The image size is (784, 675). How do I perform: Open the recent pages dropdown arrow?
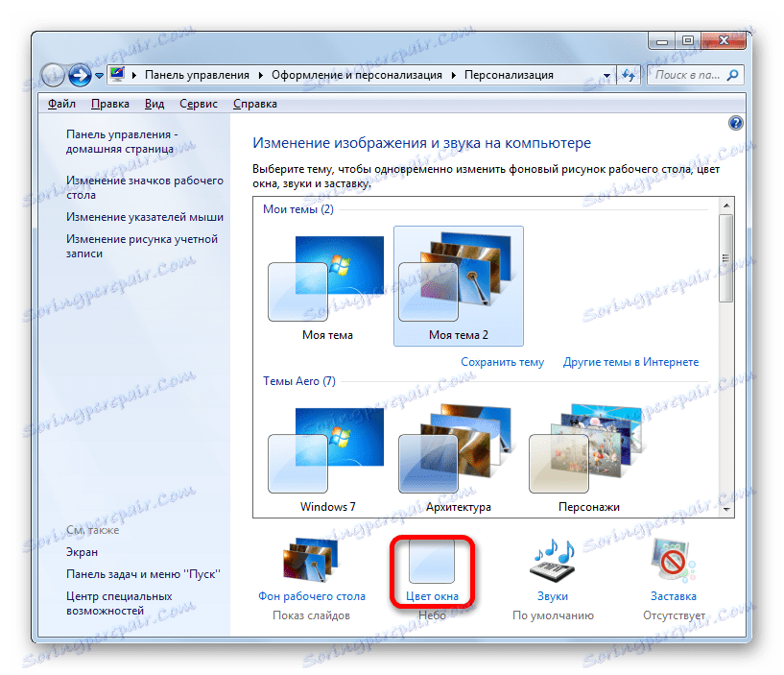tap(99, 76)
